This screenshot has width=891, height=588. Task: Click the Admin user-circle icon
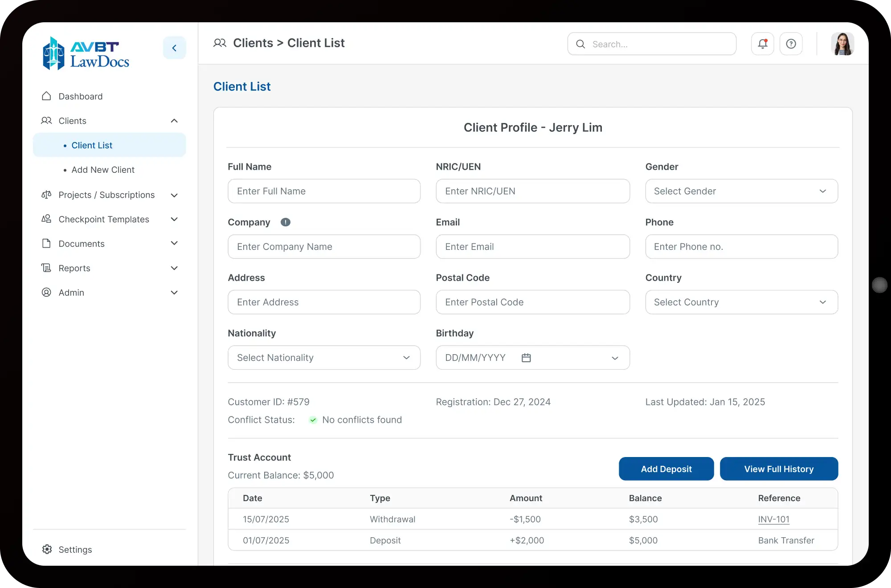(x=46, y=292)
